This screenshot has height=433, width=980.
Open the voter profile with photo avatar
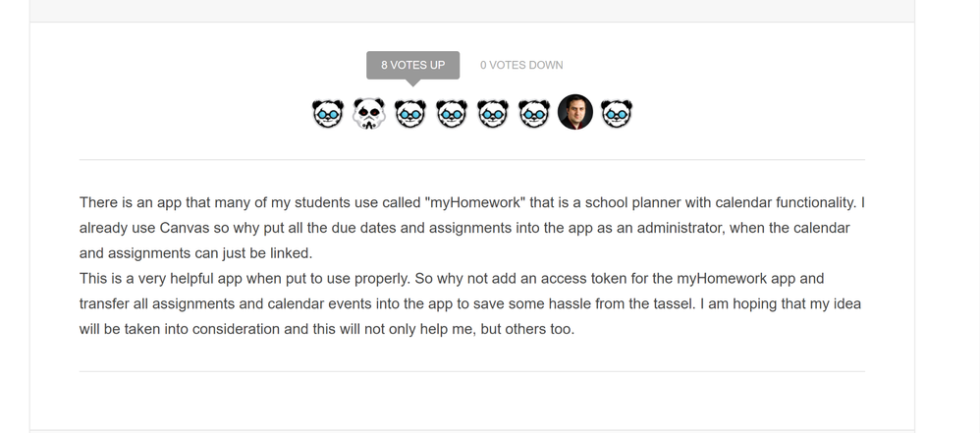(575, 113)
